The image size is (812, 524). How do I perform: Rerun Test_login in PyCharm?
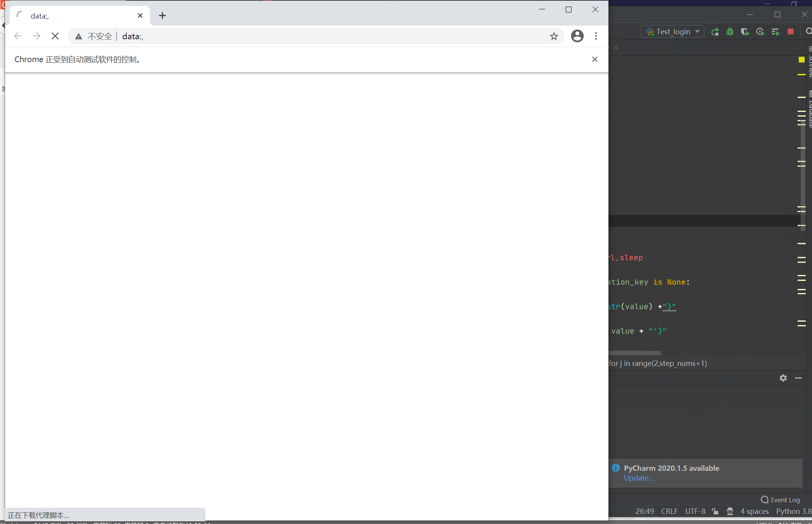pyautogui.click(x=715, y=32)
